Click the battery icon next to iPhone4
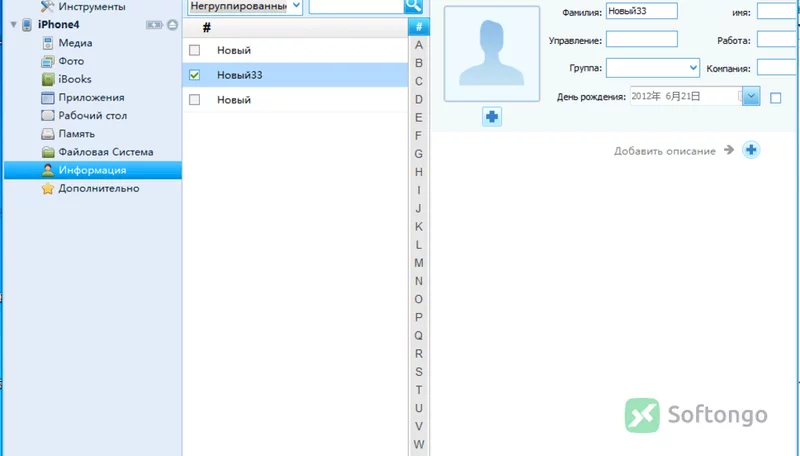The width and height of the screenshot is (800, 456). 154,24
